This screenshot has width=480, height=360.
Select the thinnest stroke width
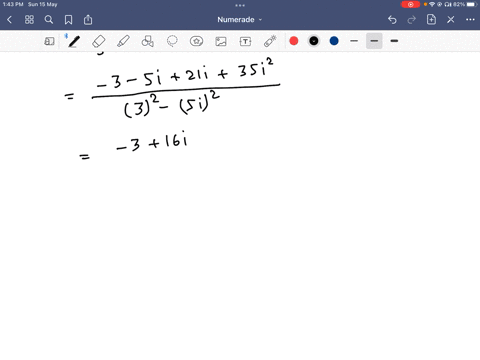[354, 41]
